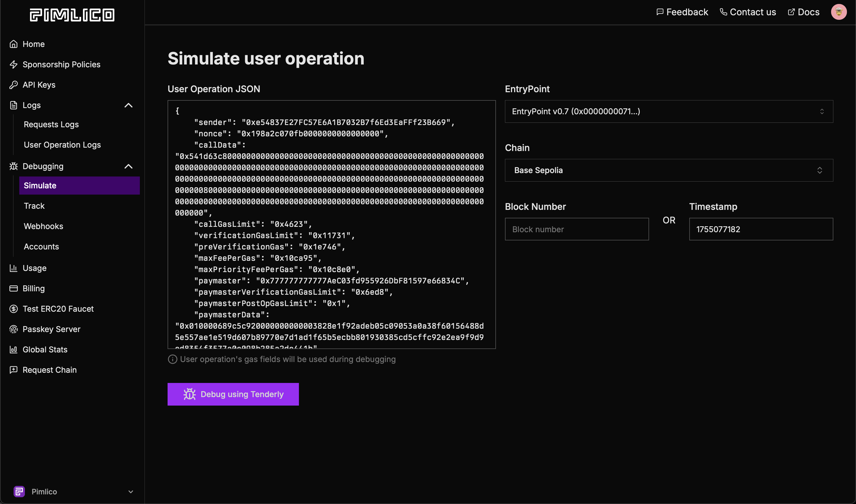Open the Accounts page

pos(41,247)
